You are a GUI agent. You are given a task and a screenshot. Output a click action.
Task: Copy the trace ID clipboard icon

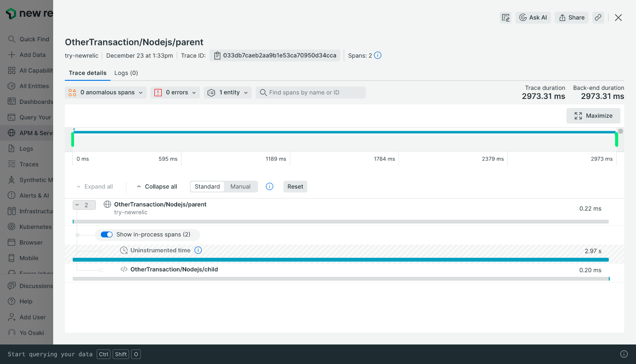pos(217,55)
